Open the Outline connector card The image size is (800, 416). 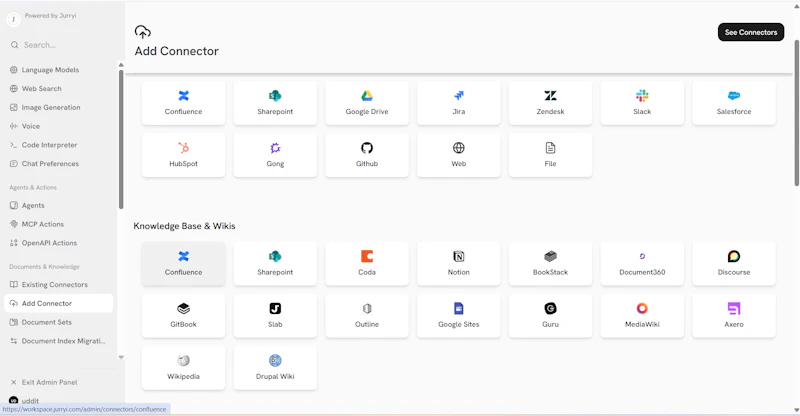[x=367, y=315]
